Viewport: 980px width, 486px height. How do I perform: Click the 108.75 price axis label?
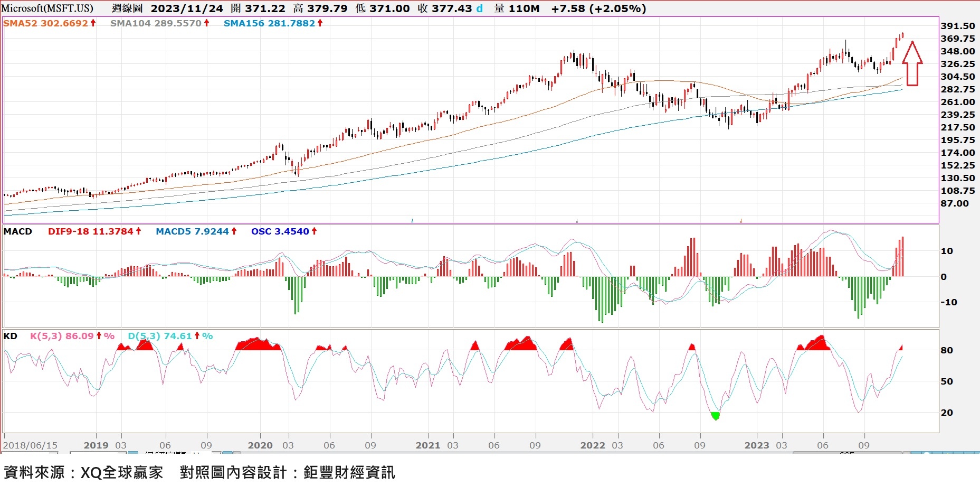958,191
